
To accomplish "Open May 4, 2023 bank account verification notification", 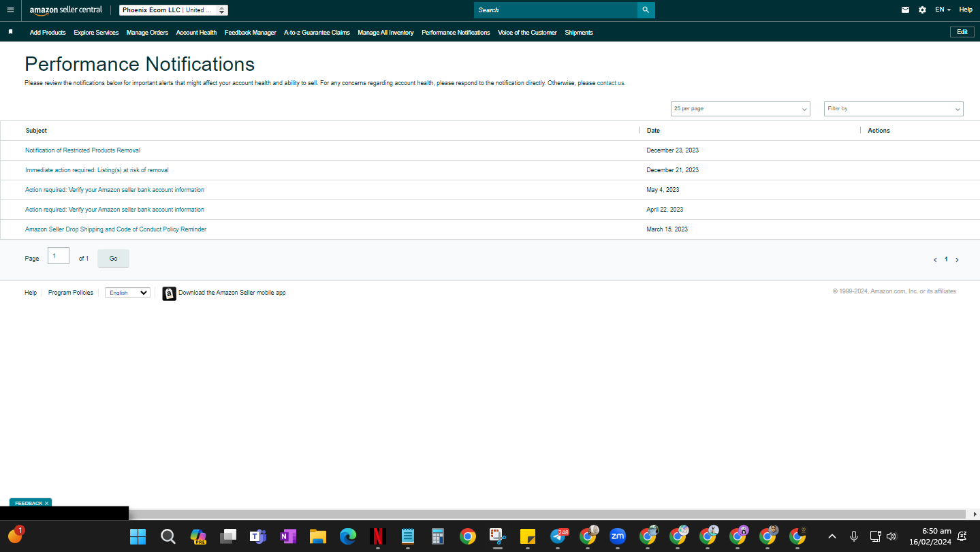I will click(114, 190).
